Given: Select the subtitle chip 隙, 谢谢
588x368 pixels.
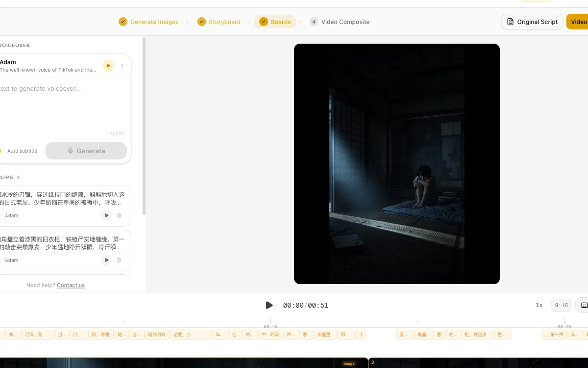Looking at the screenshot, I should [101, 335].
